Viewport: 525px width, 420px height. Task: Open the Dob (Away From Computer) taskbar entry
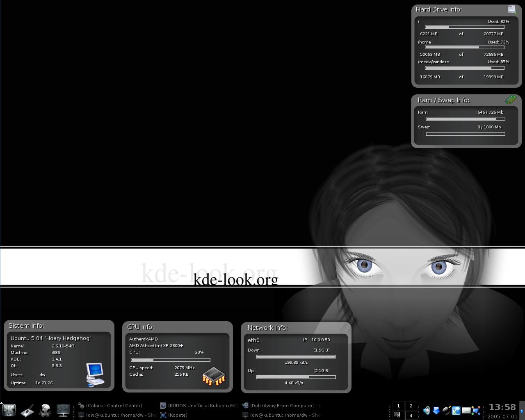click(x=281, y=405)
